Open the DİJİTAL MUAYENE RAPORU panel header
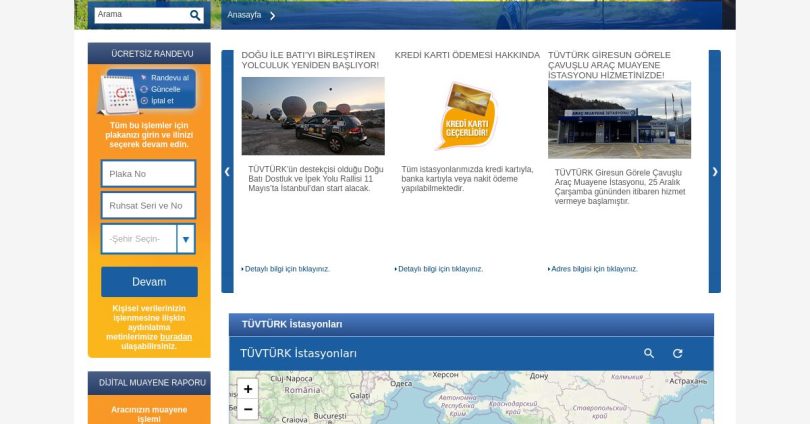 [149, 383]
